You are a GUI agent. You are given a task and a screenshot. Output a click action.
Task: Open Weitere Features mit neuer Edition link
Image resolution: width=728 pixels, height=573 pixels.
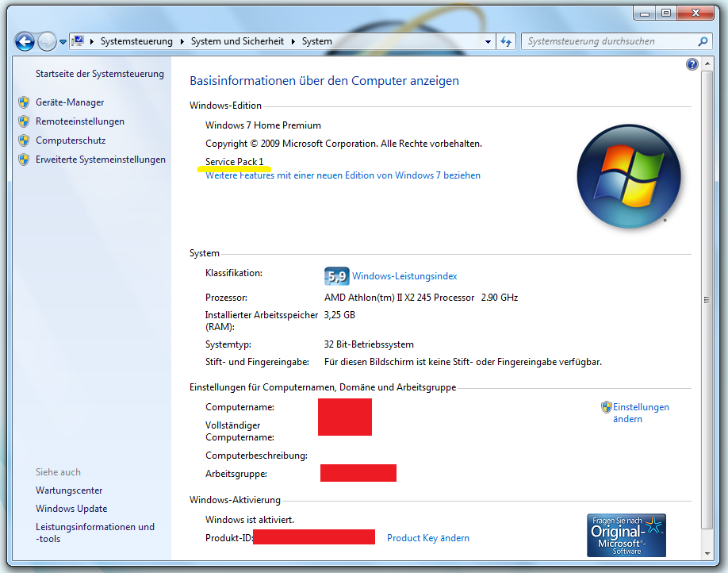pos(343,175)
